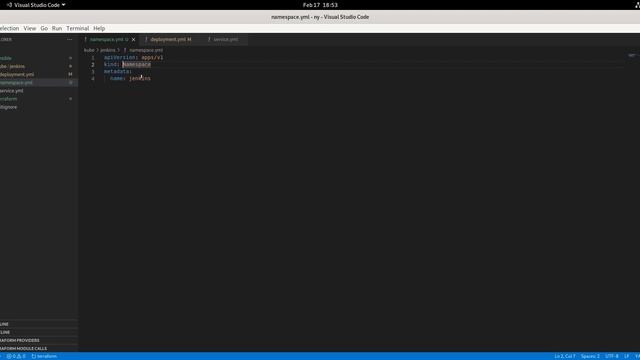This screenshot has width=640, height=360.
Task: Open the Feb 17 18:53 clock panel
Action: coord(320,5)
